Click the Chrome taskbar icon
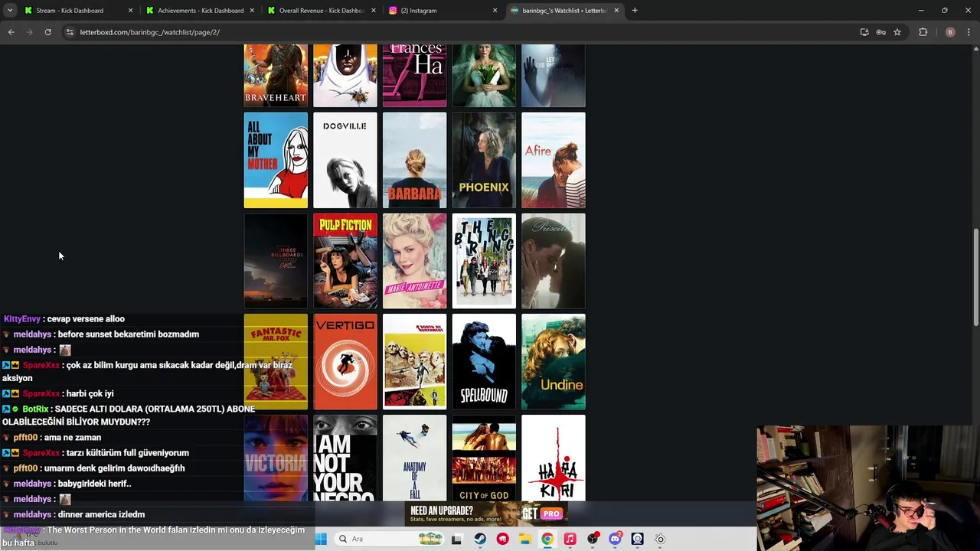This screenshot has height=551, width=980. click(x=547, y=539)
